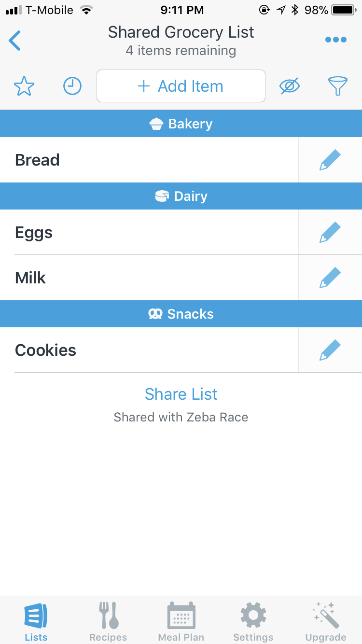Open the filter funnel icon
This screenshot has height=644, width=362.
338,86
